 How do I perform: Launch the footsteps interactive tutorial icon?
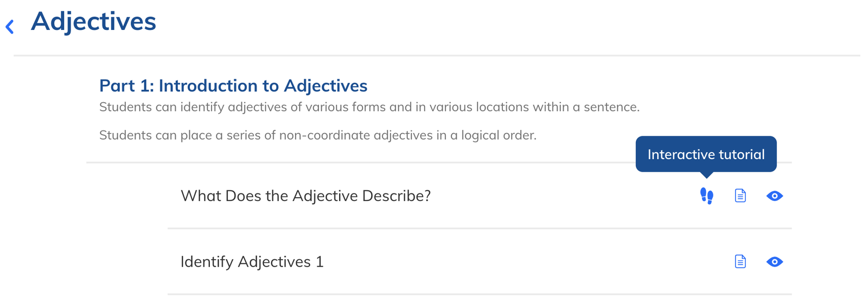pos(706,196)
